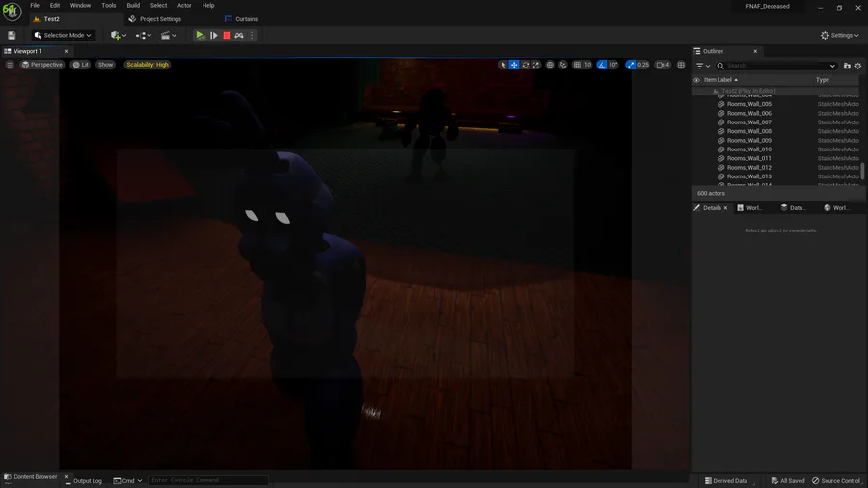Open the Tools menu
Screen dimensions: 868x488
[x=108, y=5]
